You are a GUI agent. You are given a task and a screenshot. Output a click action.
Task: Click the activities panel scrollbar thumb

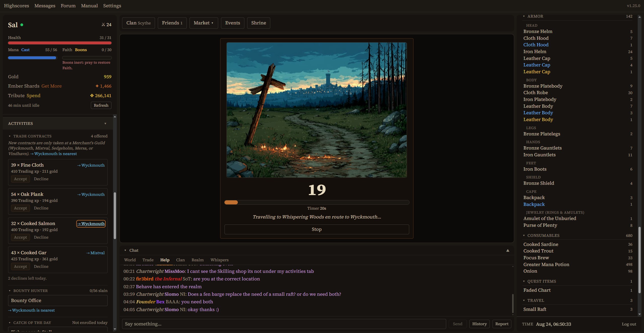115,216
